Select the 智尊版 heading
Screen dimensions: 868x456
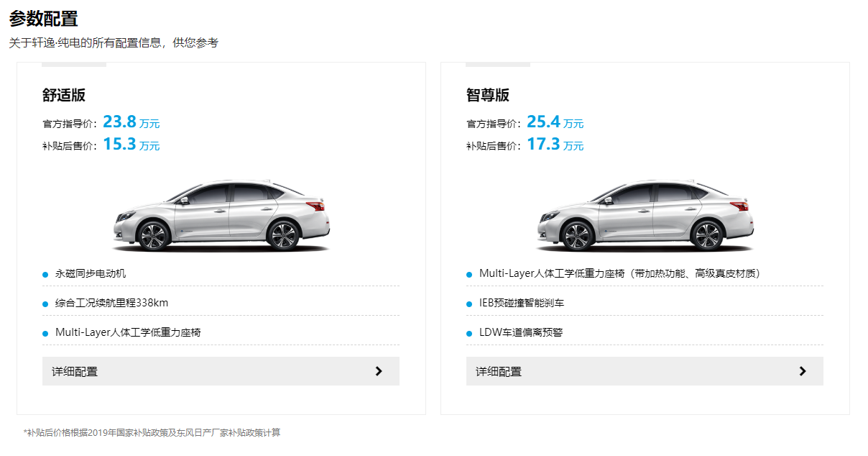488,96
